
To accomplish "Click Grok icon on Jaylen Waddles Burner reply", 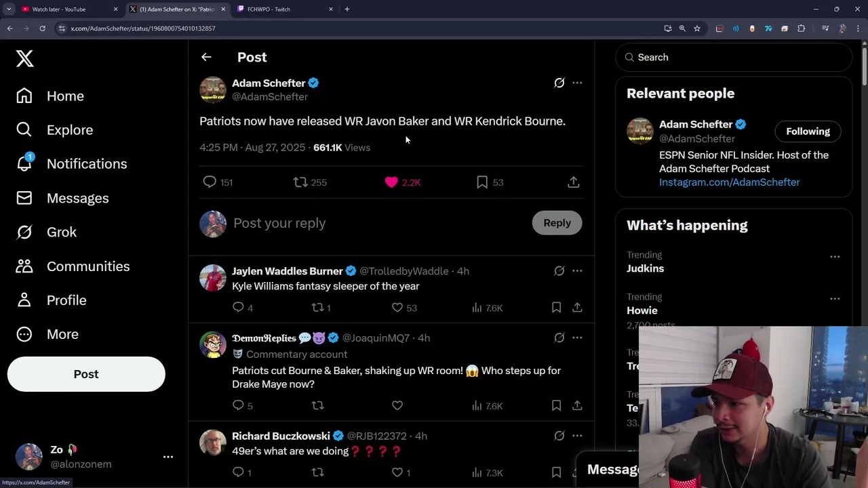I will [559, 271].
